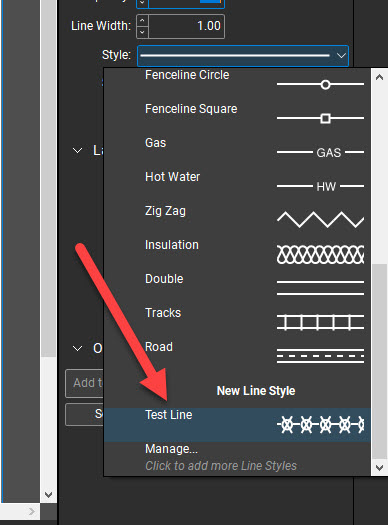The width and height of the screenshot is (388, 525).
Task: Select the Hot Water line style
Action: pos(237,181)
